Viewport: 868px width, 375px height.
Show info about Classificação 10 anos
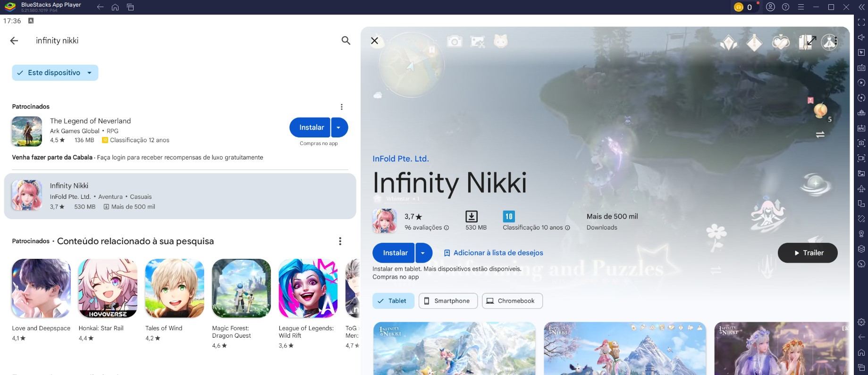[x=567, y=228]
